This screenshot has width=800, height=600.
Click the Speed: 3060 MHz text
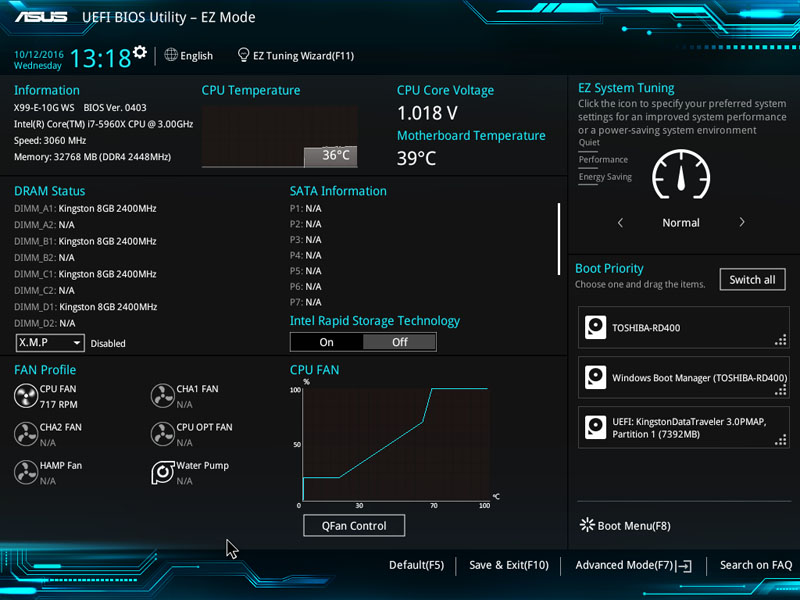tap(50, 140)
